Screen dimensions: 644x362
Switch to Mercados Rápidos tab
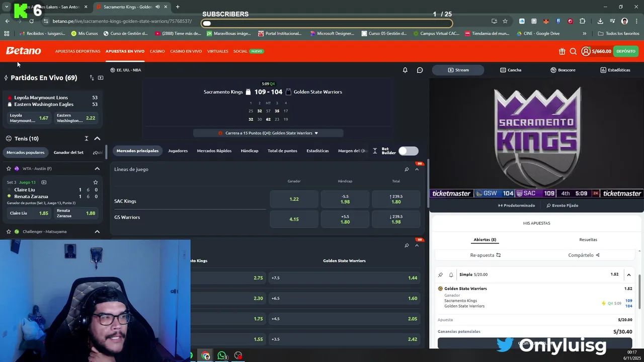pos(214,151)
